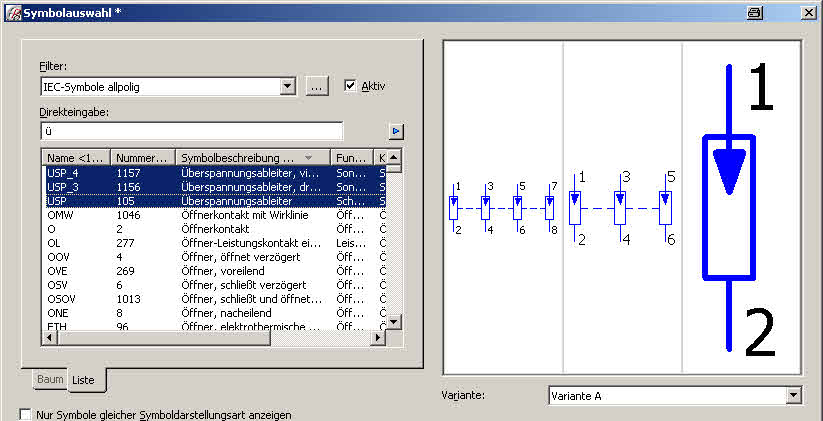Click the list's vertical scroll down arrow

tap(394, 321)
